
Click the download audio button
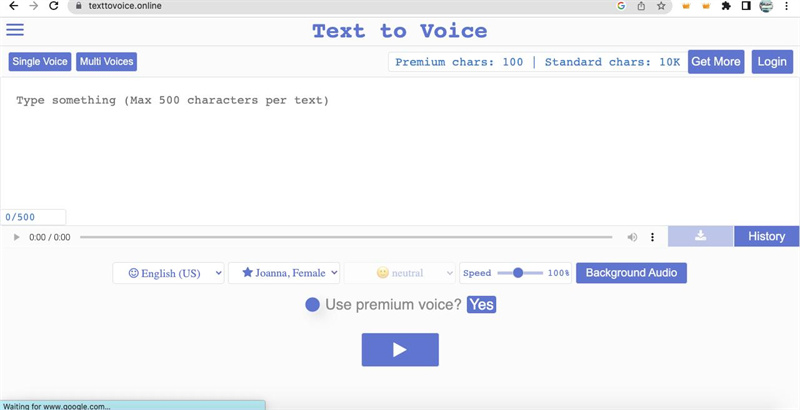[x=701, y=236]
